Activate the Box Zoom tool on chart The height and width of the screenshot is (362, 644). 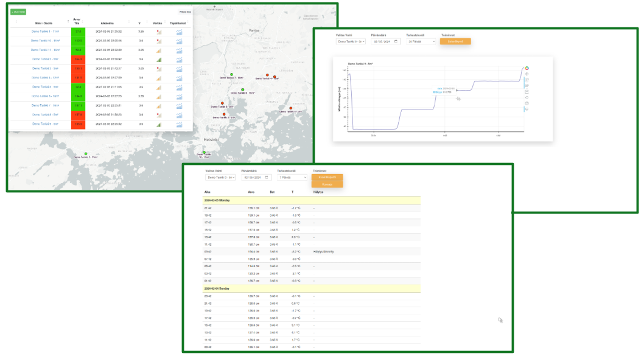click(527, 80)
